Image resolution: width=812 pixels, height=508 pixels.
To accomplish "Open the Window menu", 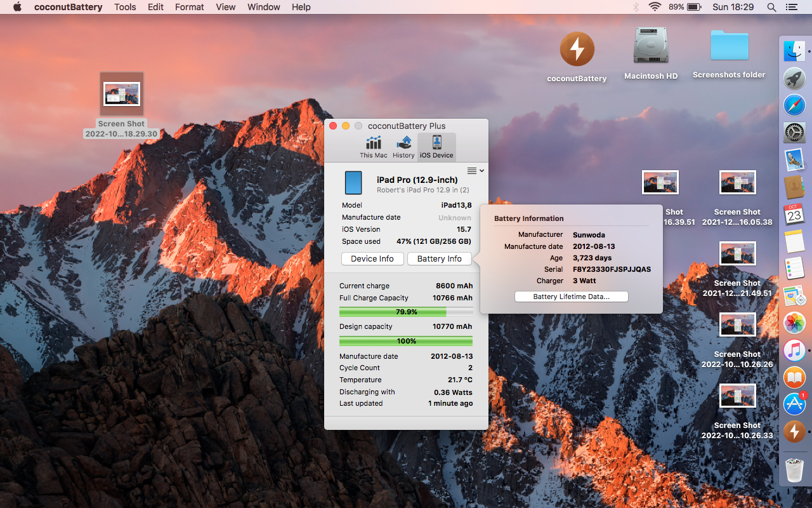I will 264,7.
